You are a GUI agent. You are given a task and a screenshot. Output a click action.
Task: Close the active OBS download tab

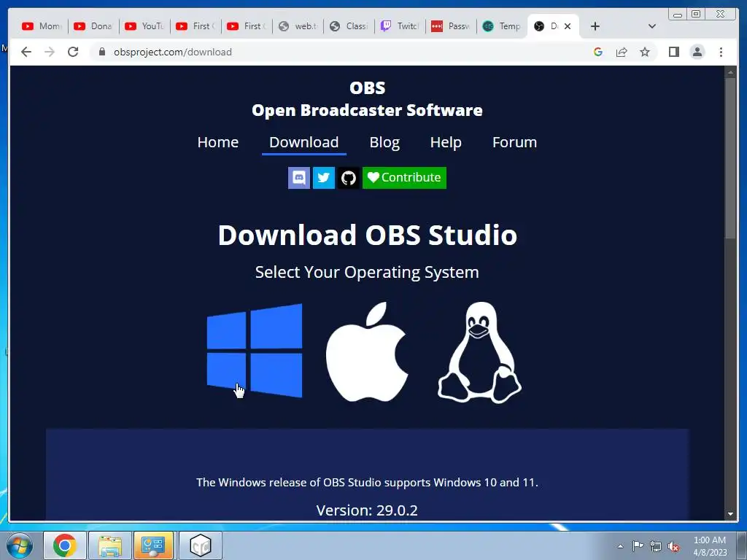568,27
